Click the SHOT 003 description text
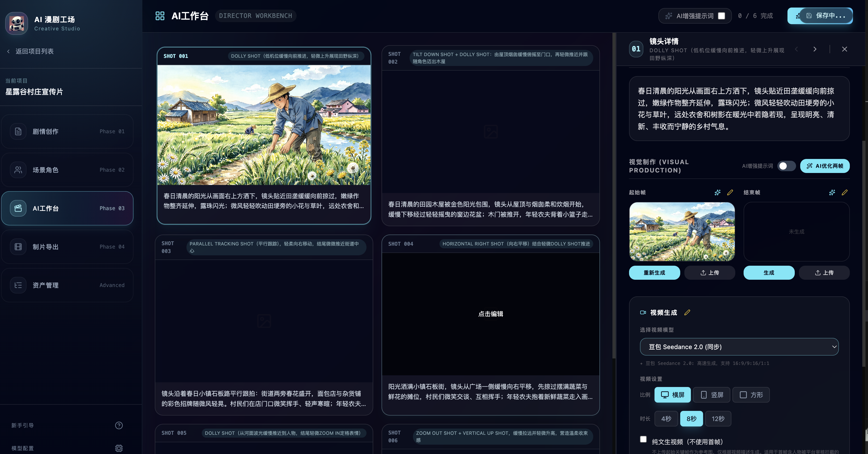This screenshot has width=868, height=454. tap(264, 398)
